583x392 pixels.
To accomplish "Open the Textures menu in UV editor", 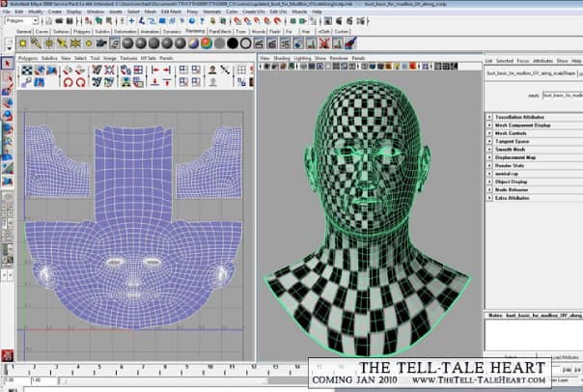I will [127, 58].
